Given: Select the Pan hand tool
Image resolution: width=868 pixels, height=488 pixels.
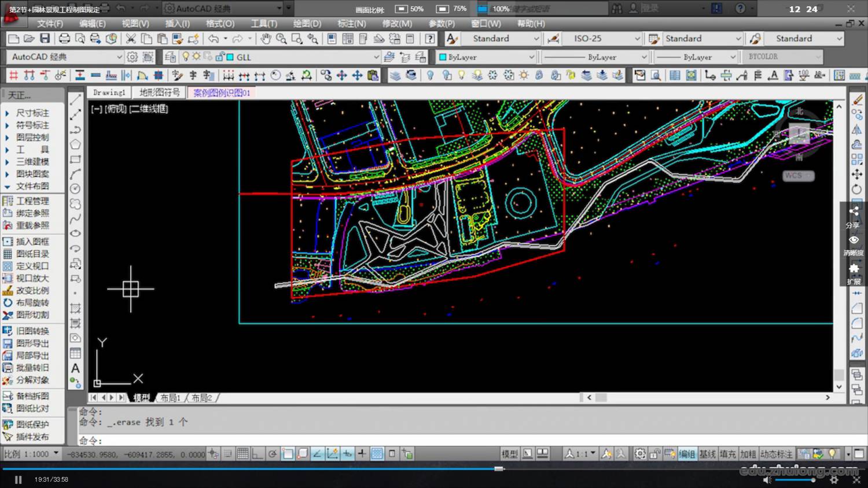Looking at the screenshot, I should pyautogui.click(x=266, y=39).
